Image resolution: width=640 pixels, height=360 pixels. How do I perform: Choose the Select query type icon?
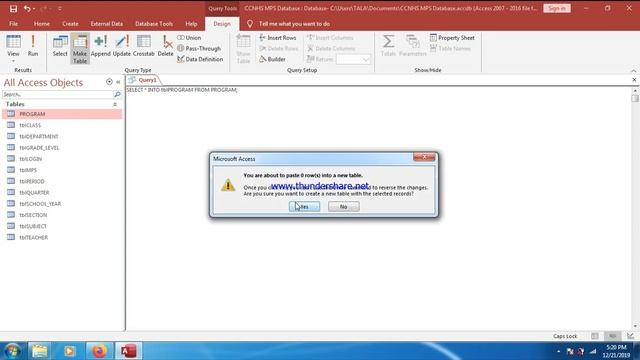60,46
